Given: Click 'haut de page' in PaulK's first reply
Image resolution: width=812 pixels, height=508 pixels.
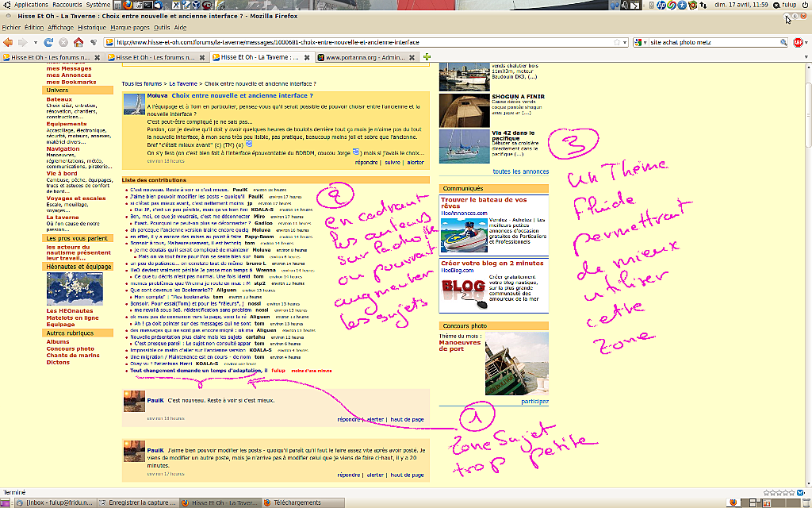Looking at the screenshot, I should 407,420.
